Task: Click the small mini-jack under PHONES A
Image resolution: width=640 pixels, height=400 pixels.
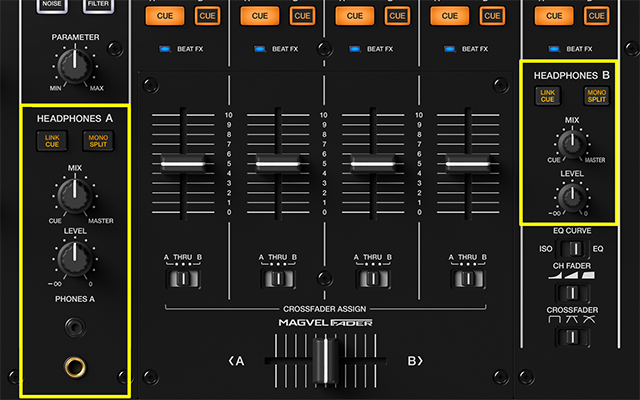Action: 75,325
